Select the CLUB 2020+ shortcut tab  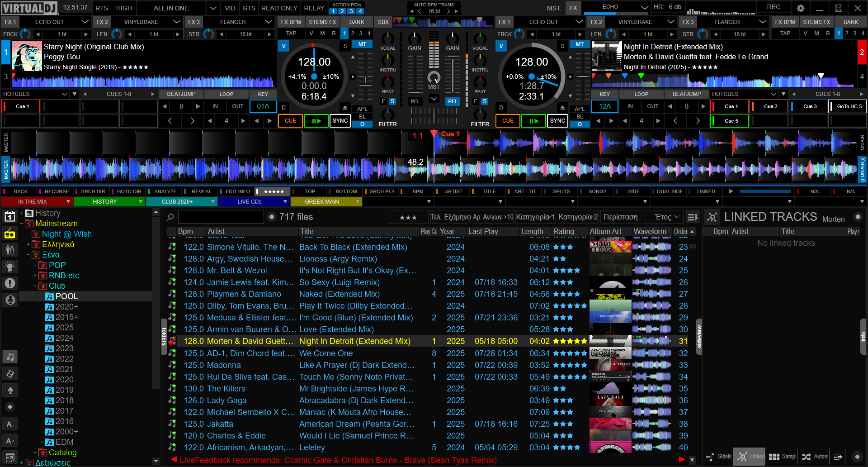pos(181,202)
